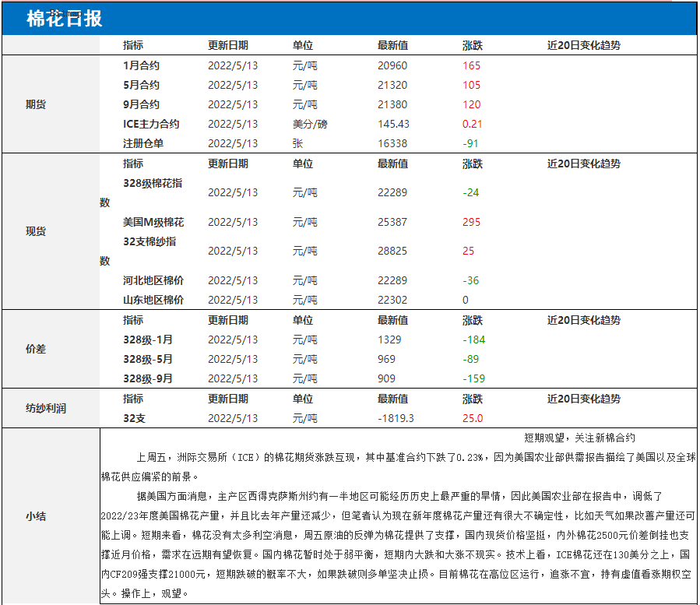Click the 328级-9月 spread label

[x=148, y=378]
